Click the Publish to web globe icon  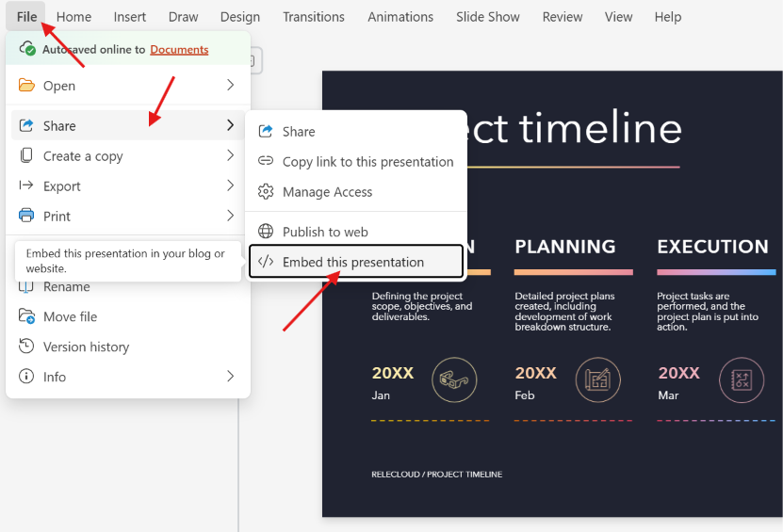[266, 231]
